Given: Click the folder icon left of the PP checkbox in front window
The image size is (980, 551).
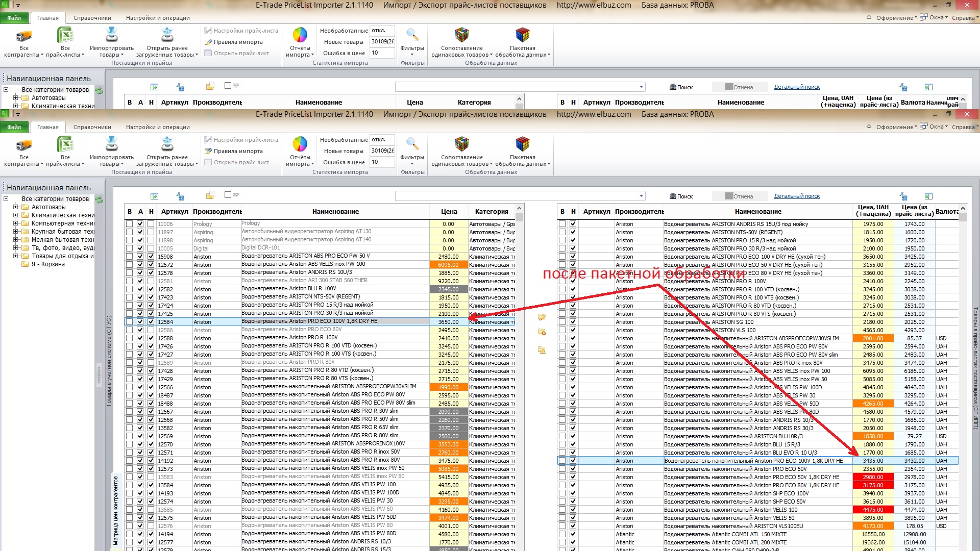Looking at the screenshot, I should 210,195.
